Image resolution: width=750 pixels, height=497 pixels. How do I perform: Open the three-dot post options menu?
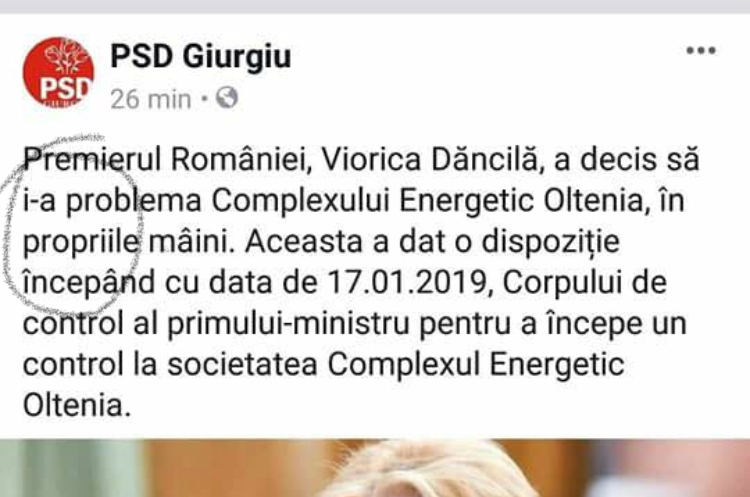pyautogui.click(x=701, y=50)
